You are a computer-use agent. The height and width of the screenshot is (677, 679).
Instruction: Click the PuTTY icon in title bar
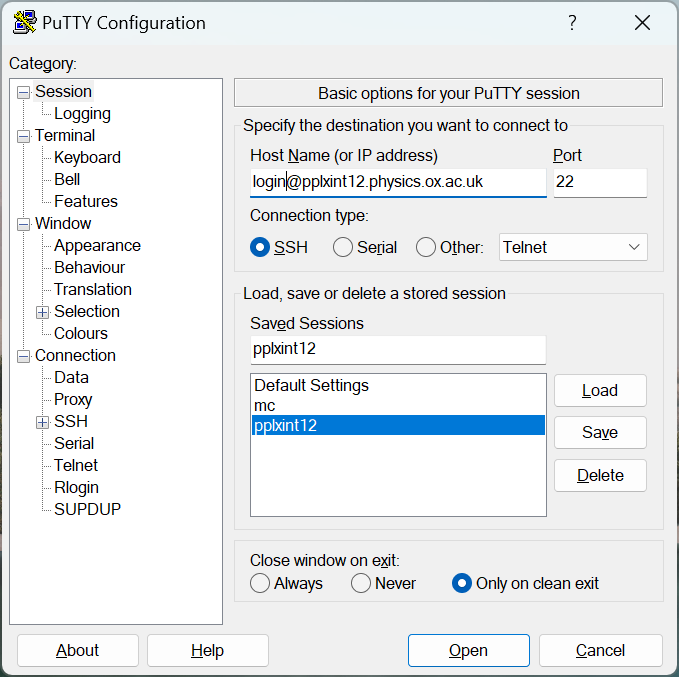click(24, 23)
